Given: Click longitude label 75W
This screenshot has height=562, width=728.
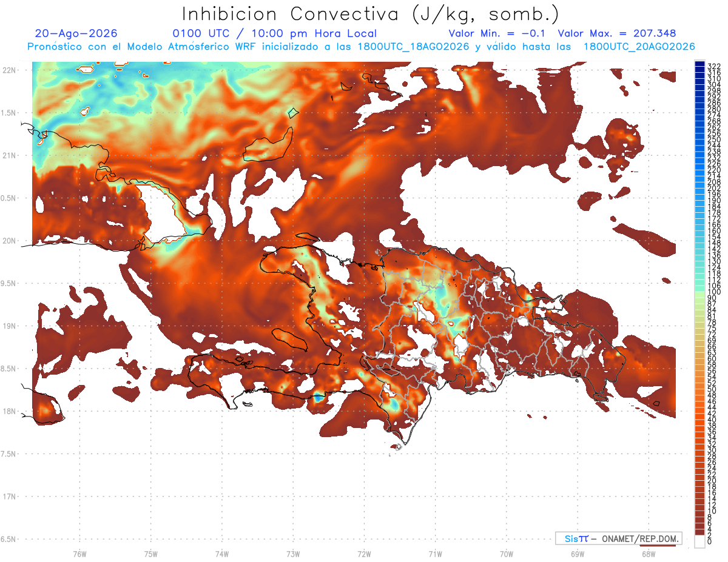Looking at the screenshot, I should coord(151,554).
